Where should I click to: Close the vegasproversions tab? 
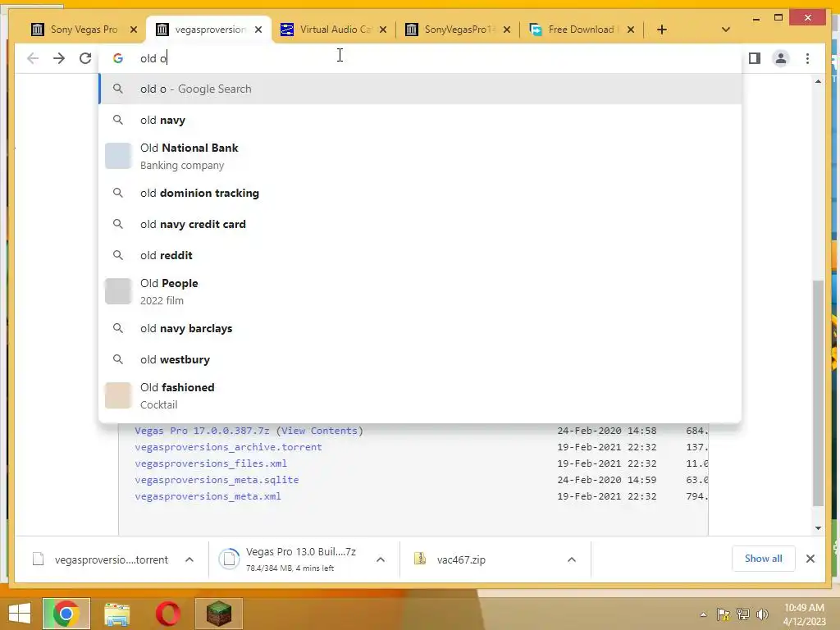[258, 30]
